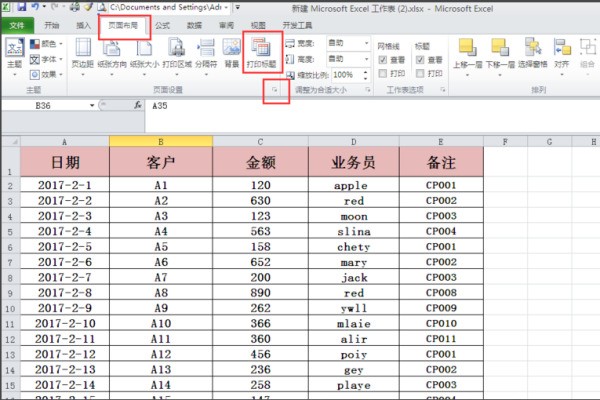This screenshot has width=600, height=400.
Task: Click the 纸张大小 (Paper Size) icon
Action: 144,52
